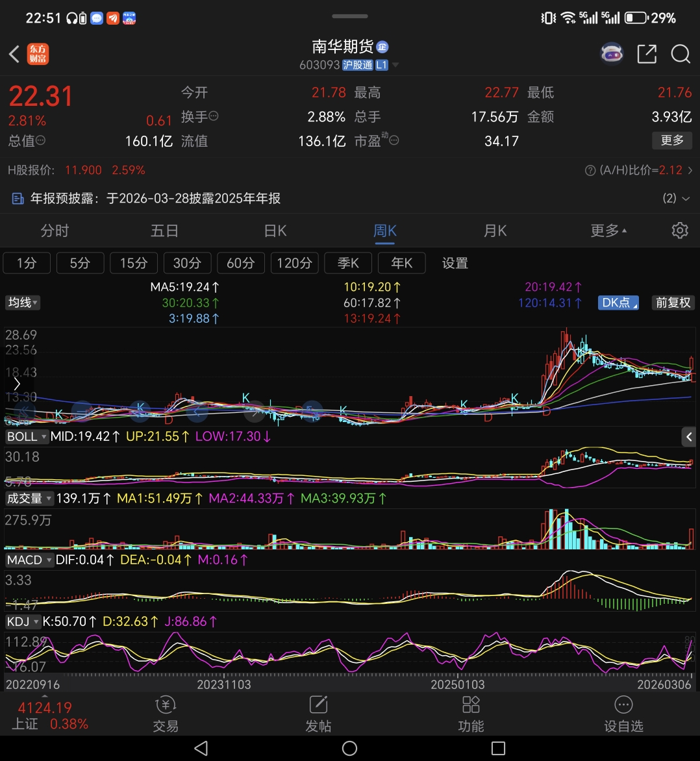The height and width of the screenshot is (761, 700).
Task: Tap the 120:14.31 moving average label
Action: pyautogui.click(x=549, y=303)
